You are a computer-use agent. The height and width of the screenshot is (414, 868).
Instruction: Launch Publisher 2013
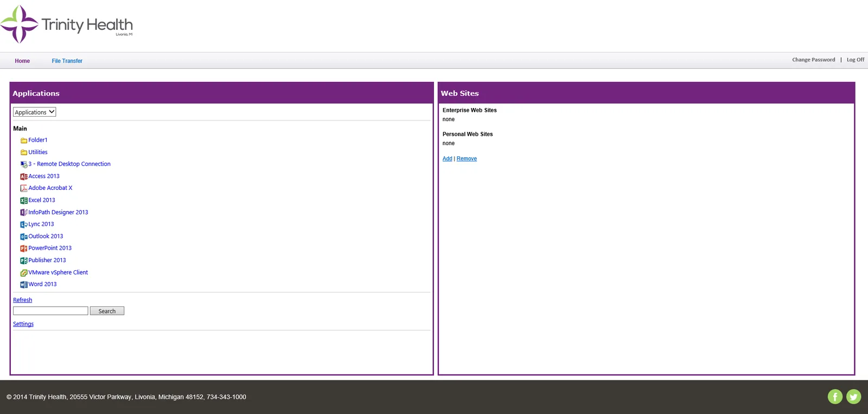click(47, 260)
